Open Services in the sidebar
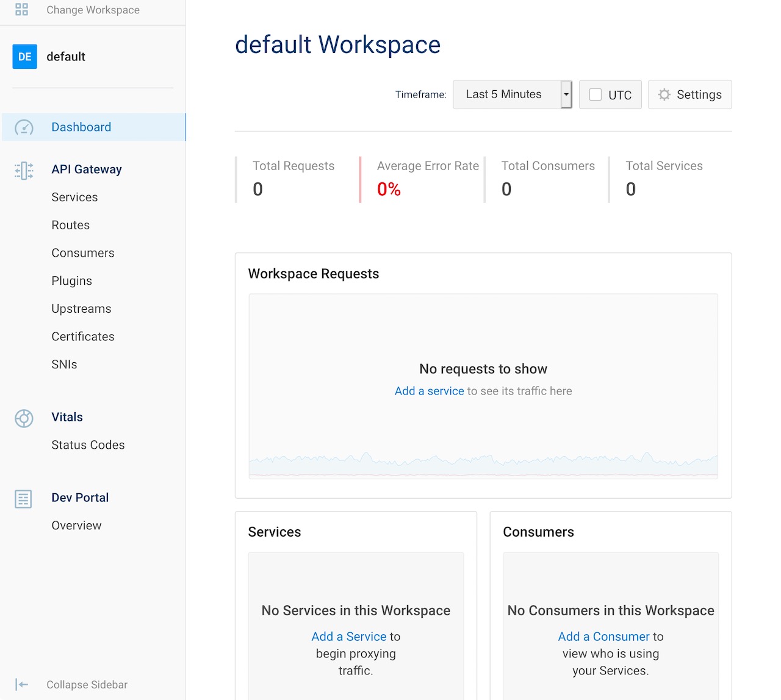Image resolution: width=781 pixels, height=700 pixels. click(74, 198)
